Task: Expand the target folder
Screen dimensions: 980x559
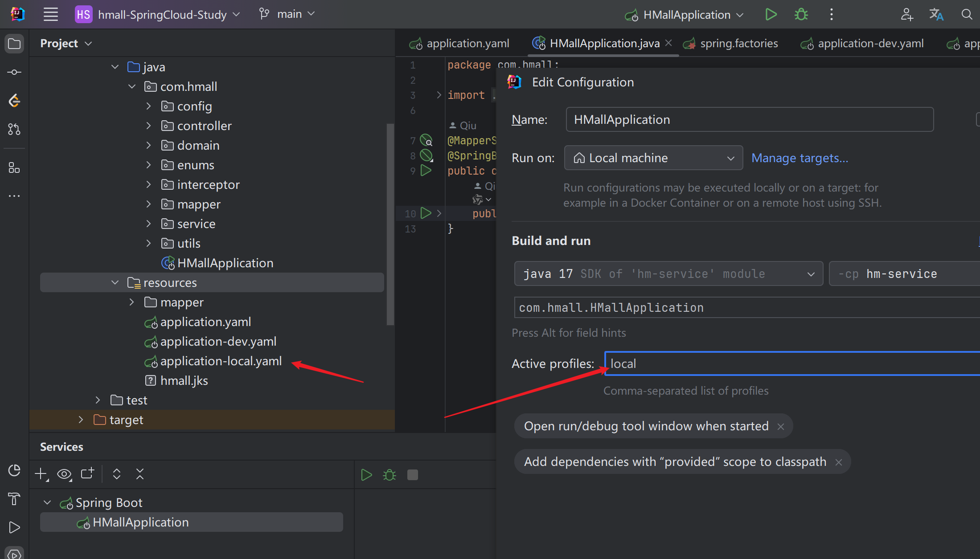Action: 81,420
